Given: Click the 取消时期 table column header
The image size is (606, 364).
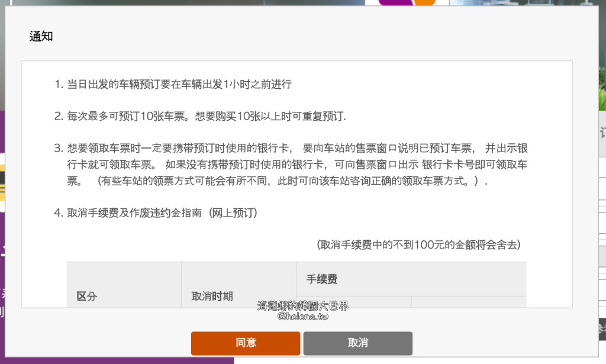Looking at the screenshot, I should [212, 296].
